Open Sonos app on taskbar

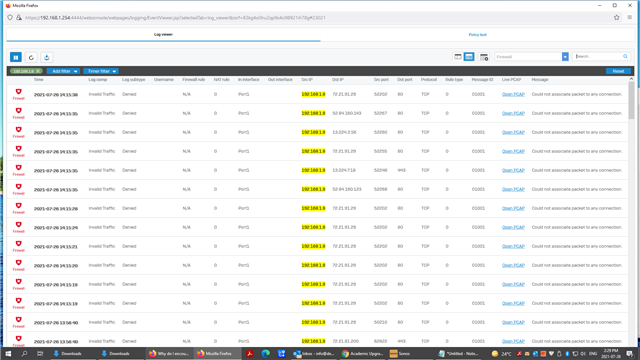pos(400,353)
